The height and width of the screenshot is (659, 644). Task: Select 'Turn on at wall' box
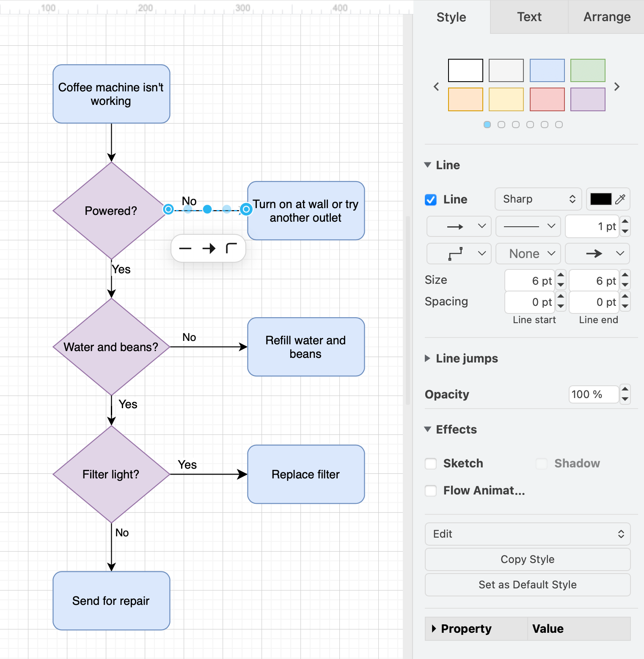coord(306,211)
